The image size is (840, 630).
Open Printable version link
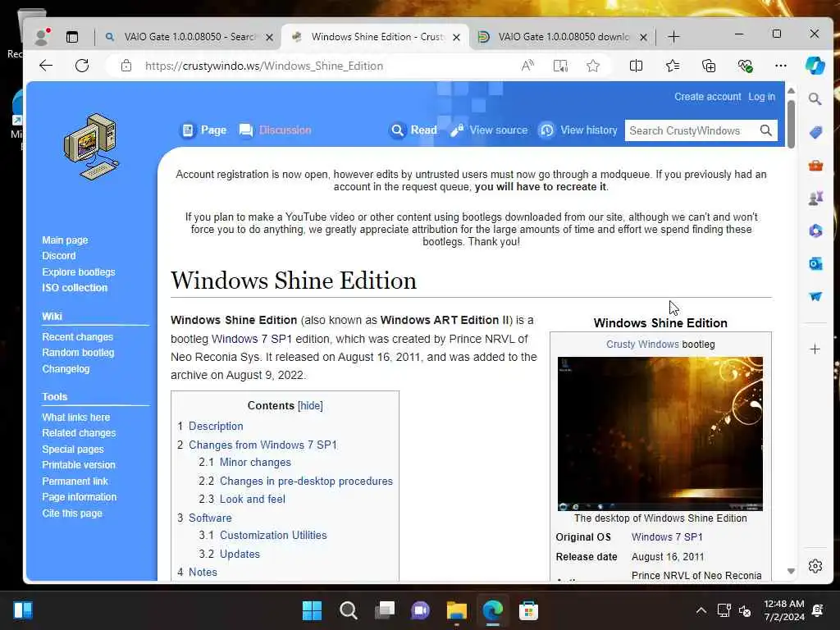[x=79, y=465]
